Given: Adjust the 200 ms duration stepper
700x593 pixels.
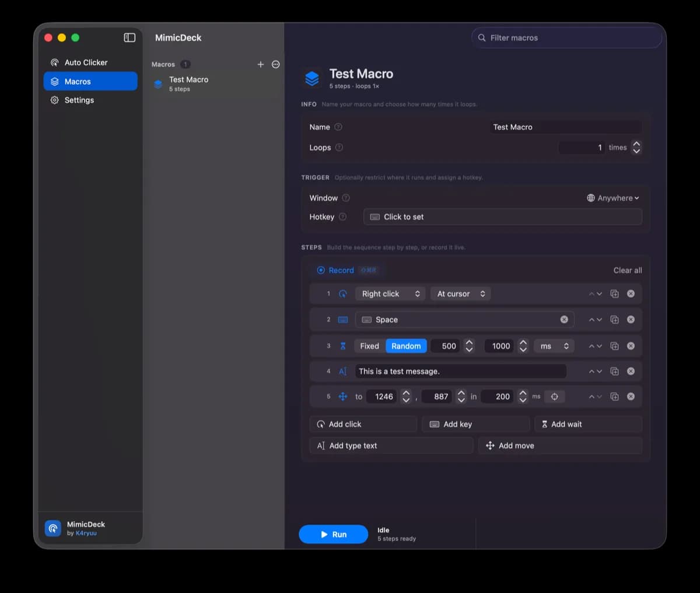Looking at the screenshot, I should pos(523,396).
